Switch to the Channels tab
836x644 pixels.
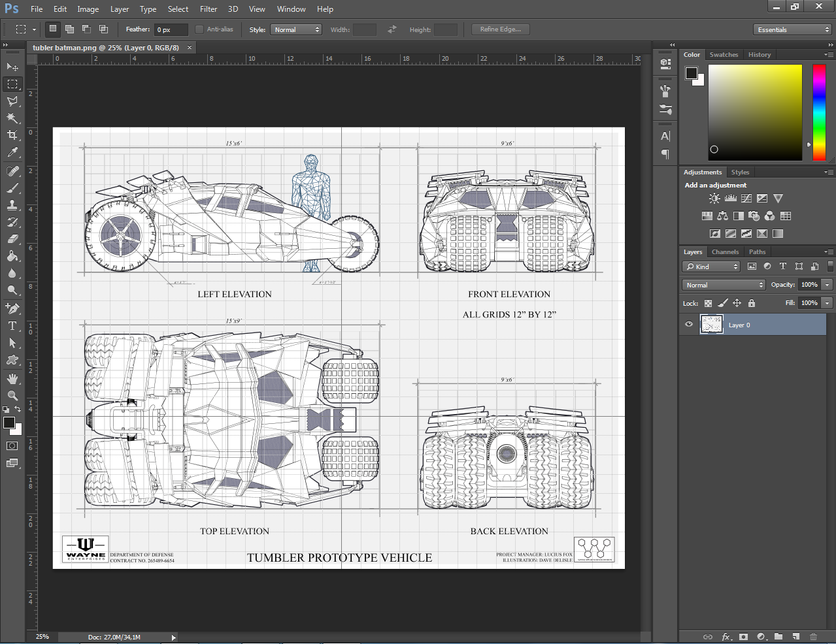[x=726, y=252]
